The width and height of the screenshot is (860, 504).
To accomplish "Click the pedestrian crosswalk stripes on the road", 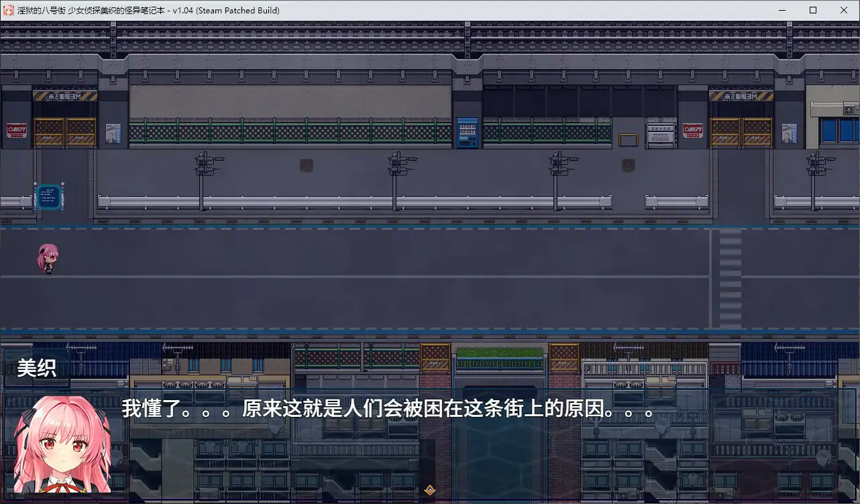I will pyautogui.click(x=731, y=278).
